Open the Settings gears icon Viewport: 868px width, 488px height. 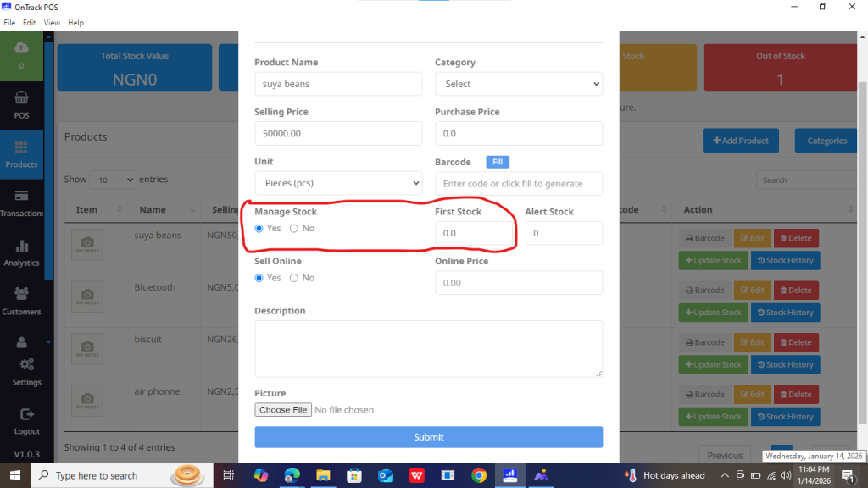pos(26,364)
